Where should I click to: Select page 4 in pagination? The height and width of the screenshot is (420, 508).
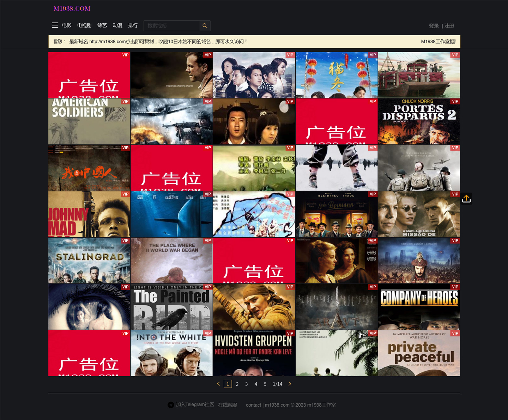tap(256, 384)
